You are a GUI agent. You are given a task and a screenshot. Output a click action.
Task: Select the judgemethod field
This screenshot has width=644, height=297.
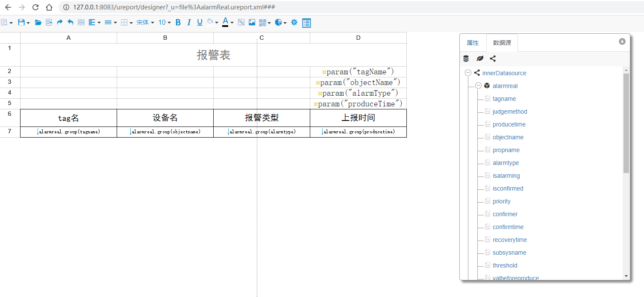coord(510,112)
